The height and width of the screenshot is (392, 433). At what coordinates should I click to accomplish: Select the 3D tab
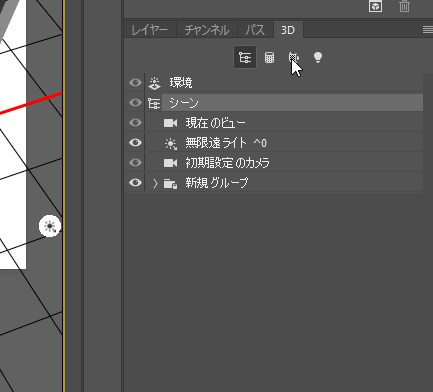[x=288, y=30]
